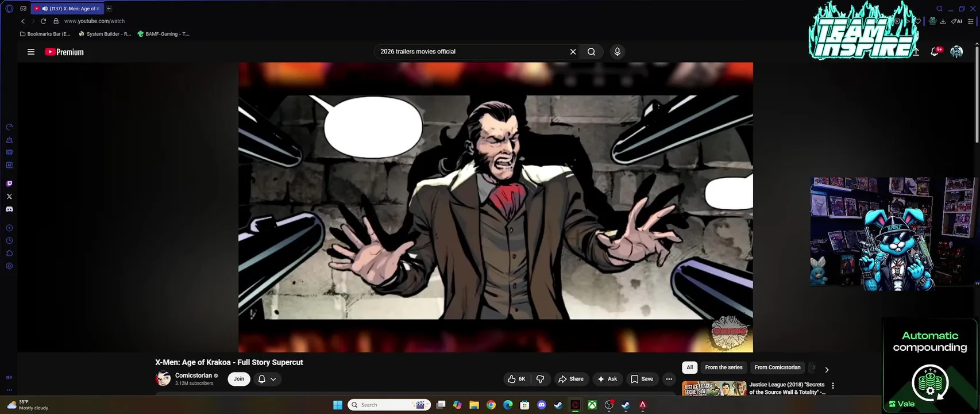Click the page vertical scrollbar
This screenshot has width=980, height=414.
(976, 94)
